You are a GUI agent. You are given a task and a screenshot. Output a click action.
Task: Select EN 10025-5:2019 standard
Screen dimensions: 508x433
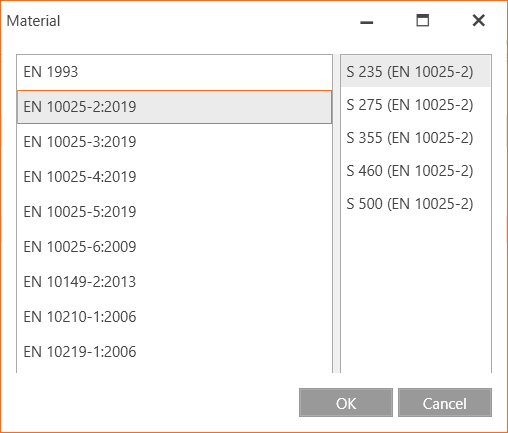[174, 212]
